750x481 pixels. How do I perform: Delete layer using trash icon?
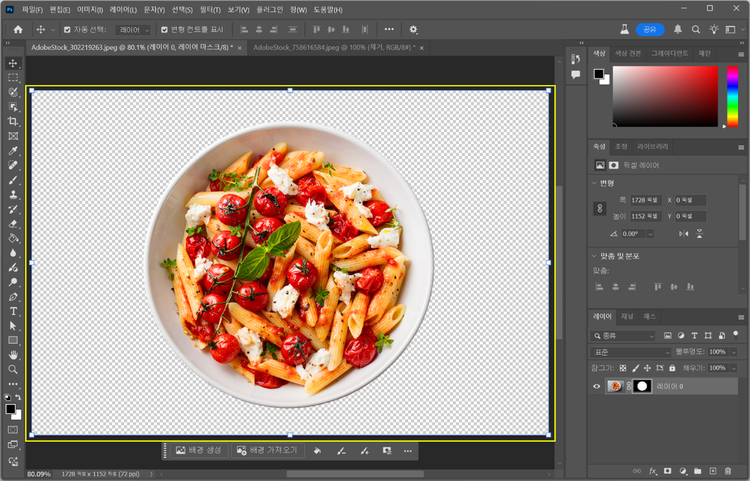pyautogui.click(x=728, y=471)
